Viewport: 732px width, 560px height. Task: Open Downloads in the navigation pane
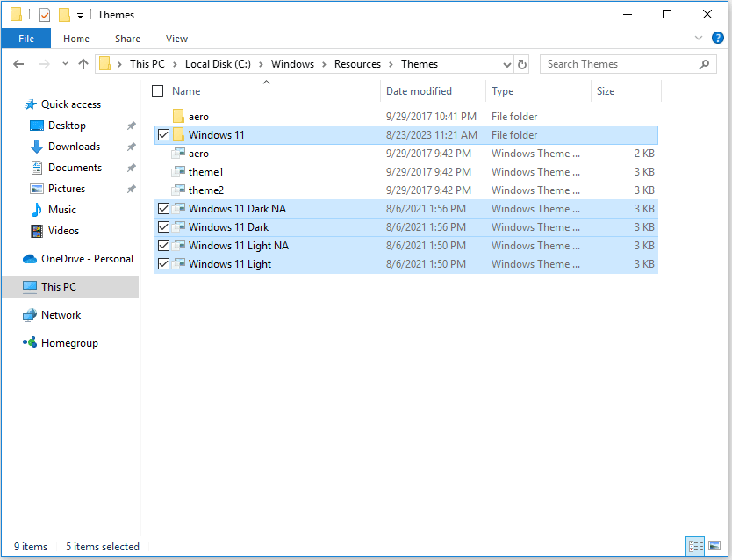pos(75,147)
